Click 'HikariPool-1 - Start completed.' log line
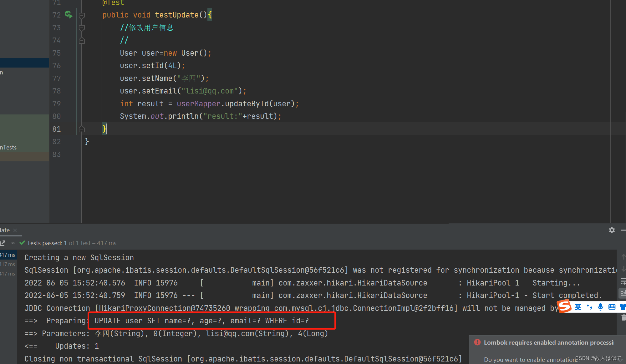 313,296
